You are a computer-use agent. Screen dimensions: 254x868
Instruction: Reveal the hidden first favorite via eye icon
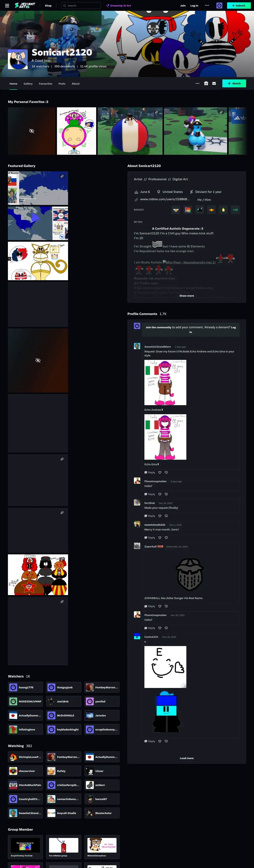pyautogui.click(x=32, y=131)
